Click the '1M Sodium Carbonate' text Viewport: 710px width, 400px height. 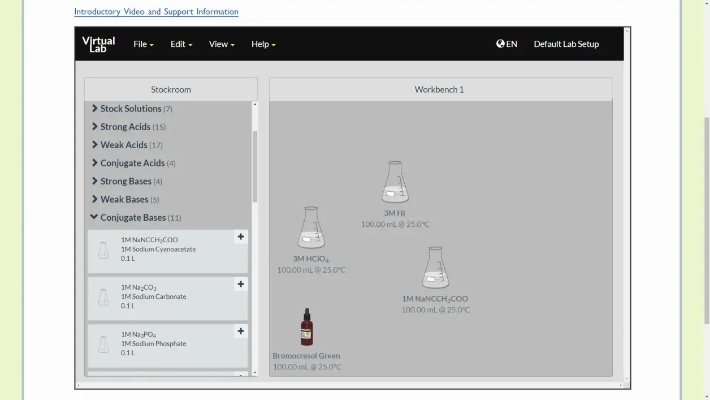(x=153, y=297)
